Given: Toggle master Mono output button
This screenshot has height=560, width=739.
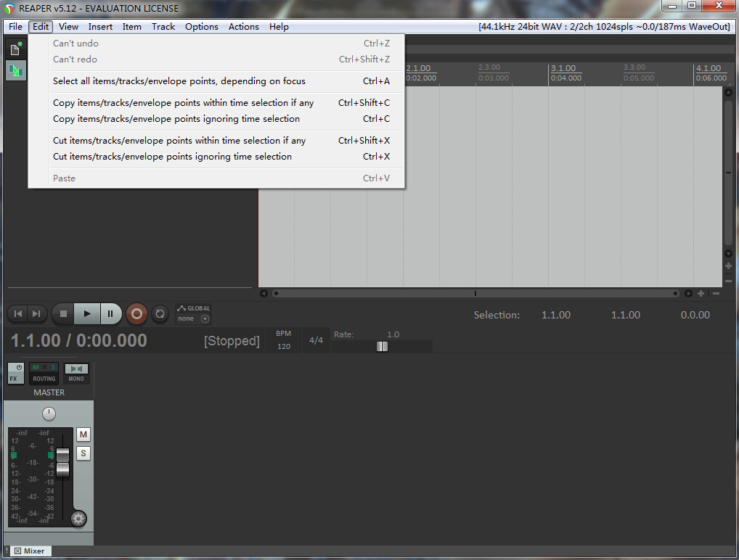Looking at the screenshot, I should pyautogui.click(x=76, y=373).
